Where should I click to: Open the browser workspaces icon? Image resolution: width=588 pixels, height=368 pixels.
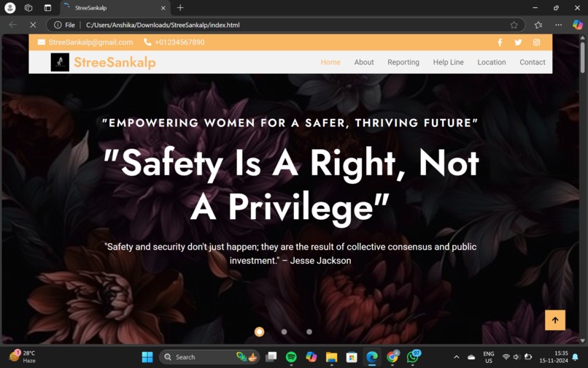click(x=28, y=7)
